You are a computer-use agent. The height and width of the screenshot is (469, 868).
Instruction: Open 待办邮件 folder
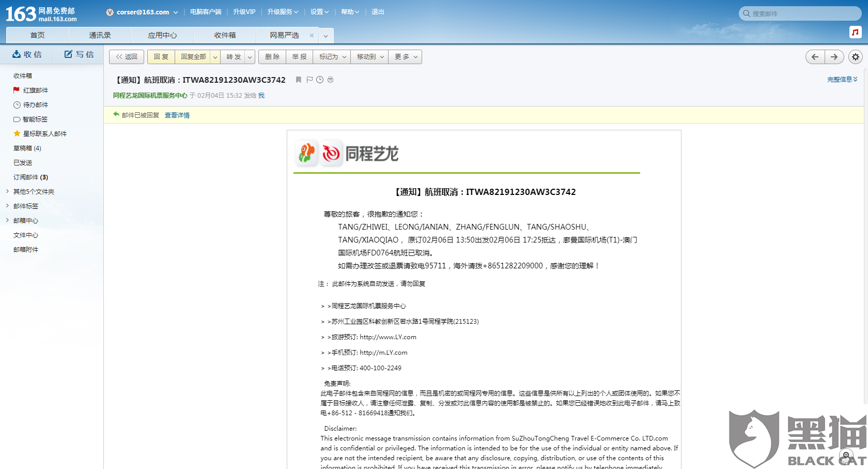click(x=36, y=104)
